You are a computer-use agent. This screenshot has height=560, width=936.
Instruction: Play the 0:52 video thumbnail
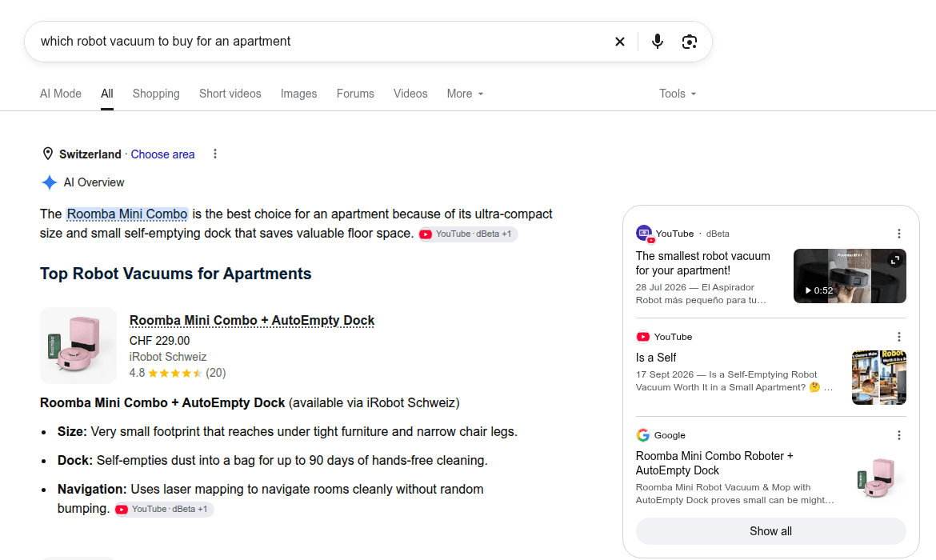(850, 276)
